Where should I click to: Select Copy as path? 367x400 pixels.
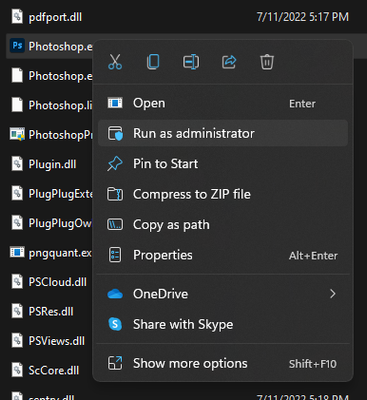point(223,224)
